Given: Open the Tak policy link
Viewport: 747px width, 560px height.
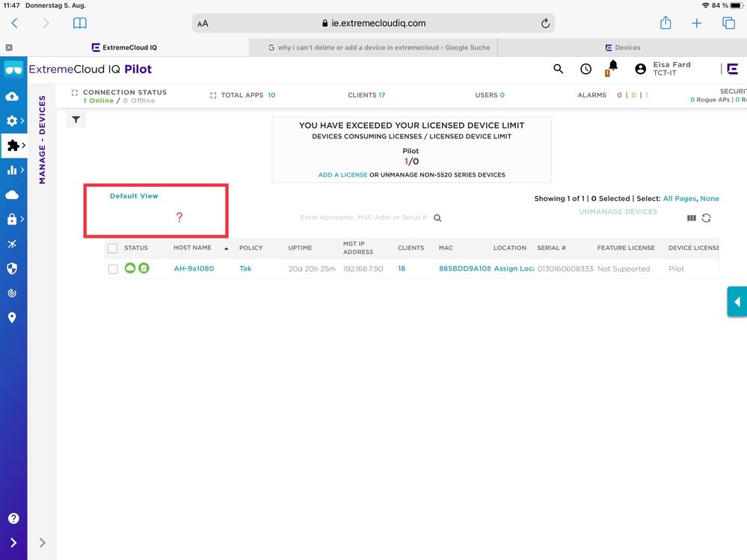Looking at the screenshot, I should coord(245,268).
